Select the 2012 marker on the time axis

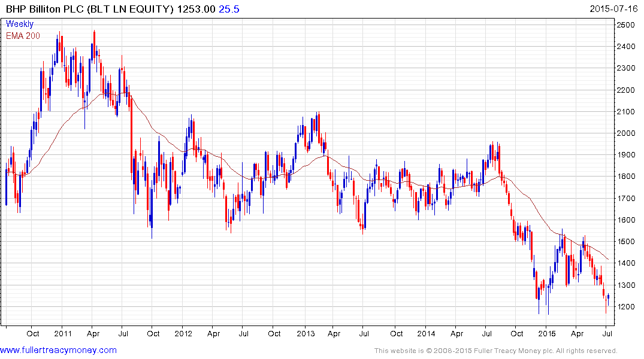click(x=183, y=333)
